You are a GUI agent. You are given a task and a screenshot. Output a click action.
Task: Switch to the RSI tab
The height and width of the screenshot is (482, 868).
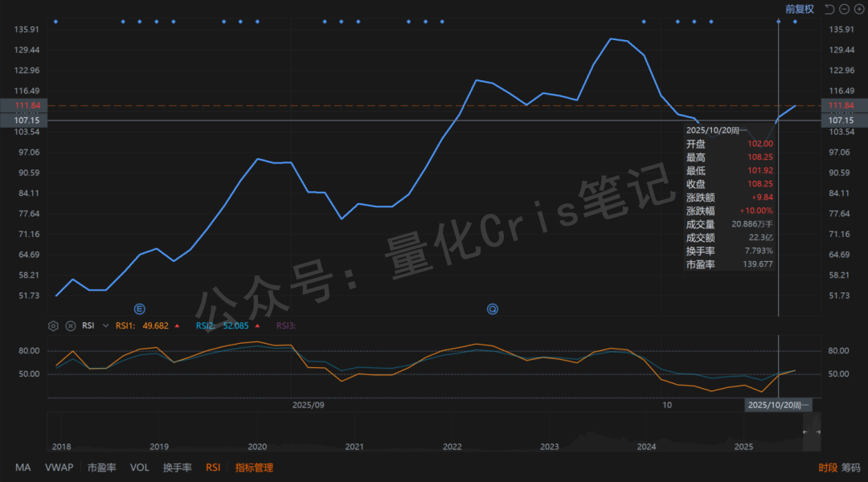click(x=212, y=467)
